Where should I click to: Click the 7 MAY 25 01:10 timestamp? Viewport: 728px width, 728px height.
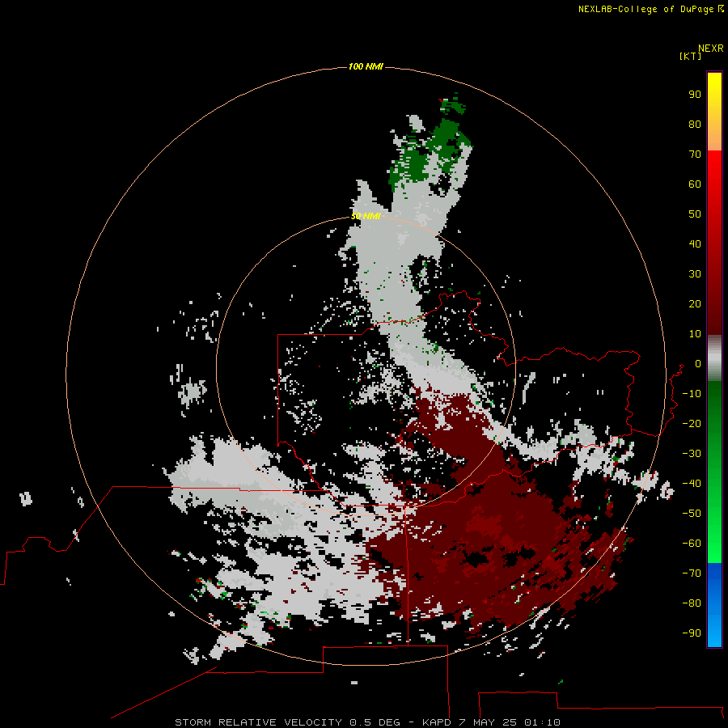(x=510, y=722)
